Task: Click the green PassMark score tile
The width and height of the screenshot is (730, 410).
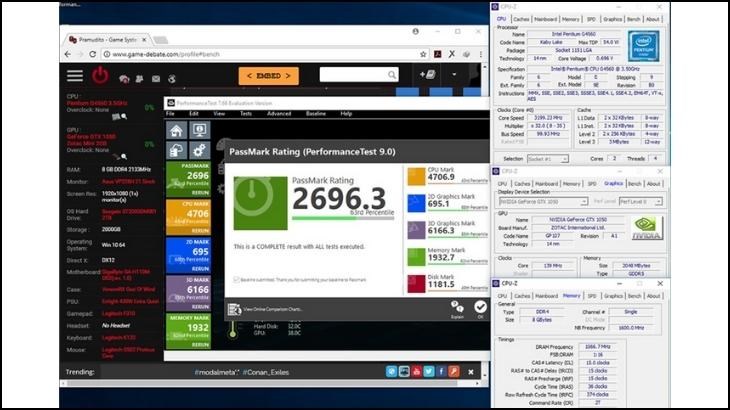Action: point(189,180)
